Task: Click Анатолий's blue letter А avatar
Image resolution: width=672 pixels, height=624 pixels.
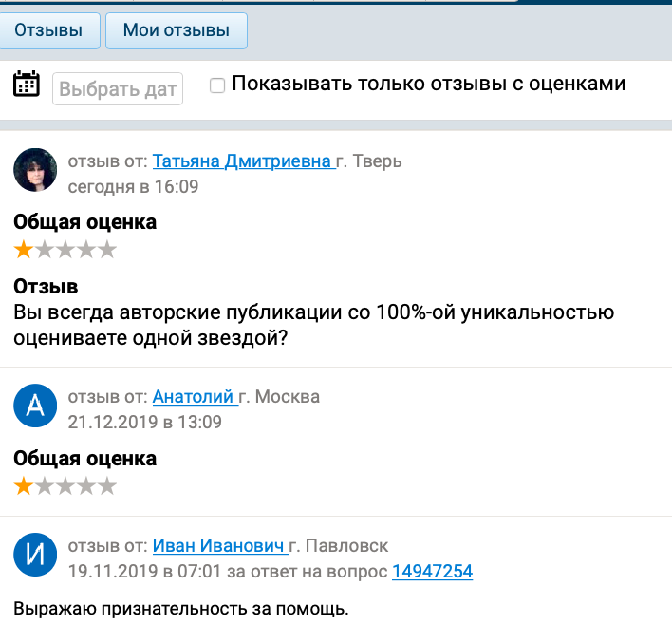Action: coord(35,407)
